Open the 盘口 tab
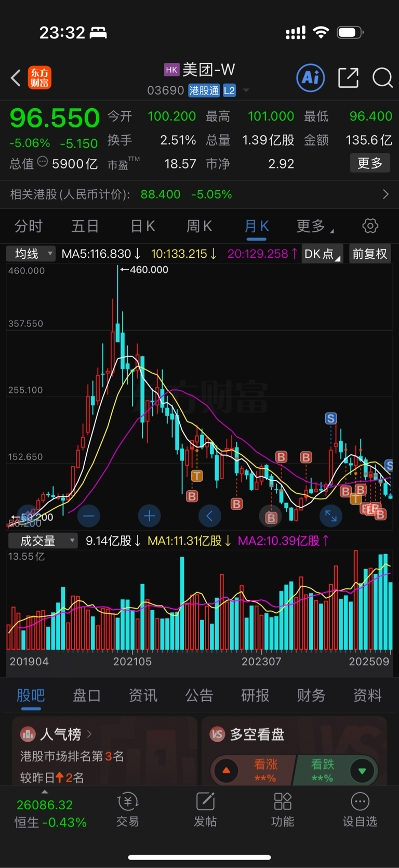Screen dimensions: 399x868 pyautogui.click(x=87, y=695)
